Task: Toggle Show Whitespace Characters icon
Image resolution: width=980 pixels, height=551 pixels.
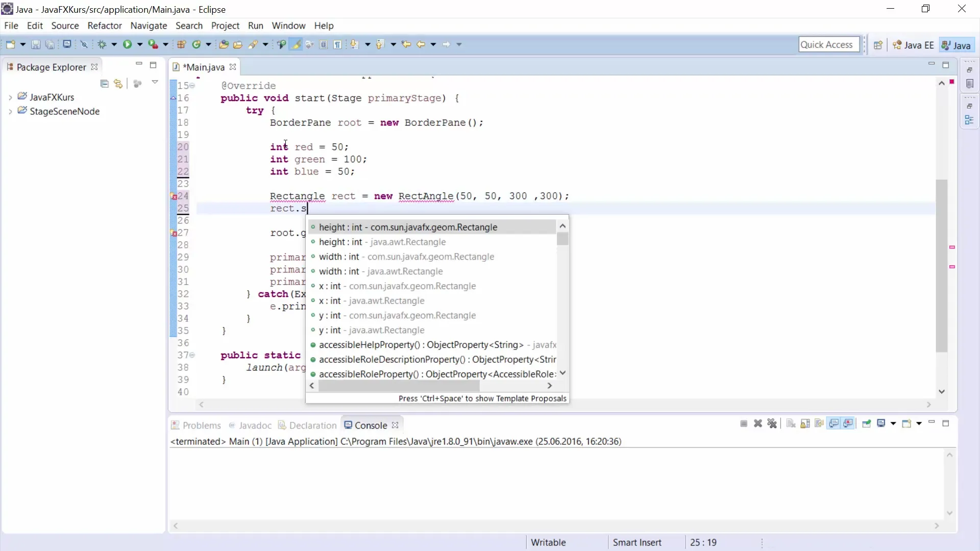Action: tap(337, 45)
